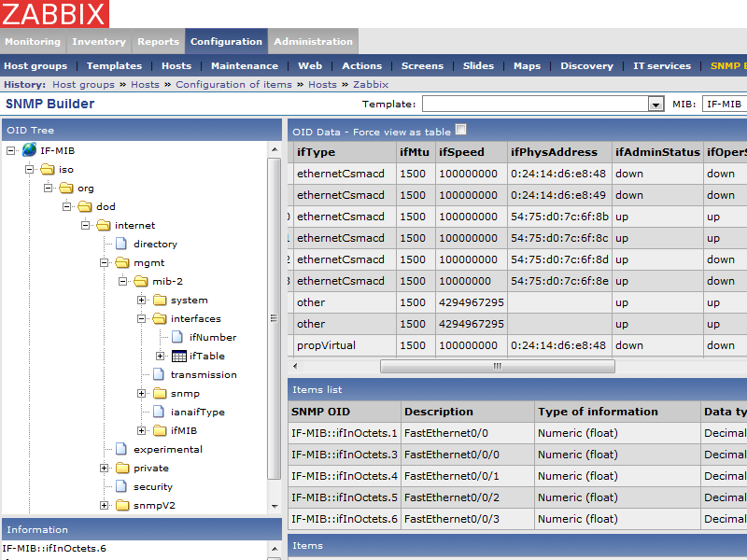Select the propVirtual table cell
This screenshot has width=747, height=560.
click(x=345, y=345)
